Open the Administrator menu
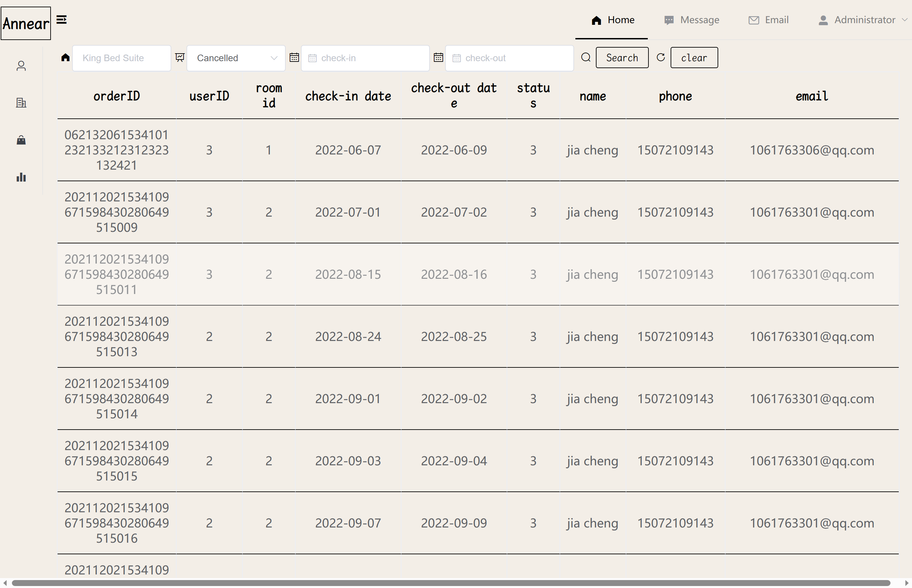The width and height of the screenshot is (912, 588). click(x=862, y=20)
